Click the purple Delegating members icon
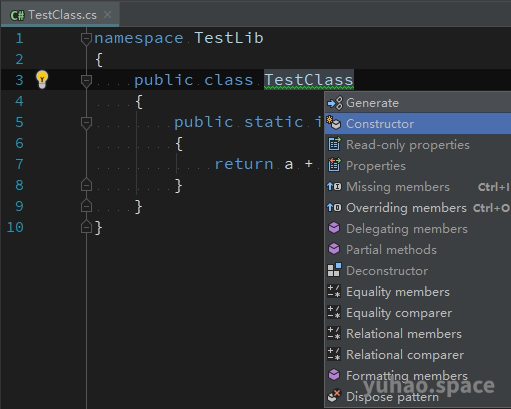 (x=334, y=228)
